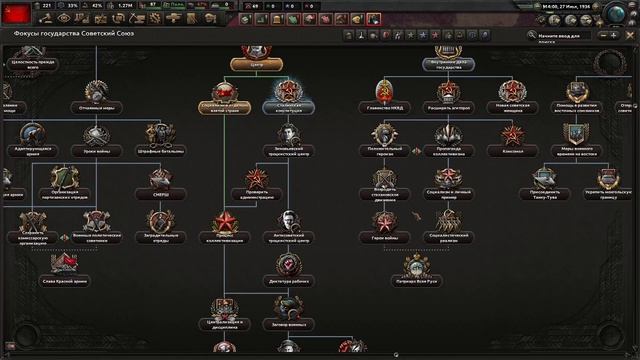This screenshot has height=360, width=640.
Task: Open the Research flask icon
Action: pyautogui.click(x=82, y=18)
